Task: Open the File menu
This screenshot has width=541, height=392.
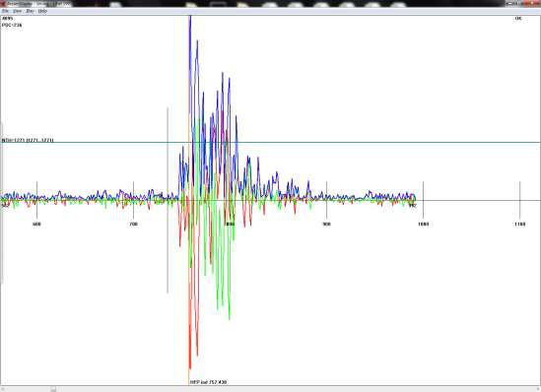Action: point(5,11)
